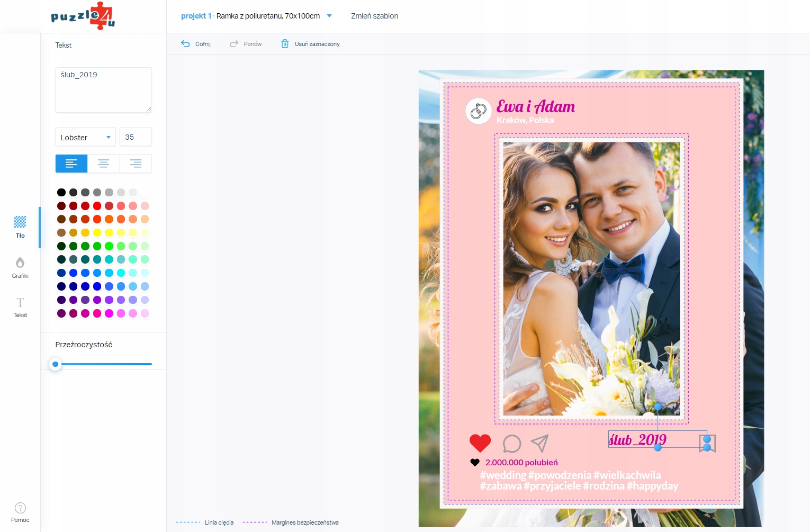Redo with the Ponów arrow
The height and width of the screenshot is (532, 810).
pos(234,44)
